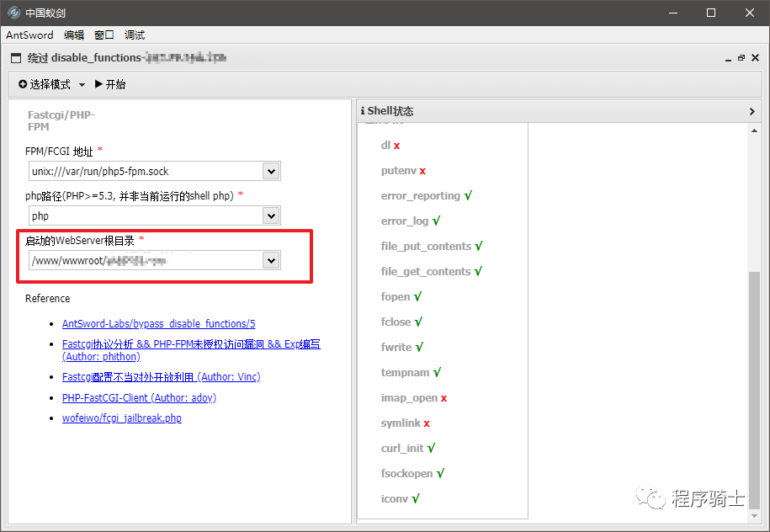Open the Vinc Fastcgi misconfiguration link
The height and width of the screenshot is (532, 770).
pyautogui.click(x=161, y=377)
